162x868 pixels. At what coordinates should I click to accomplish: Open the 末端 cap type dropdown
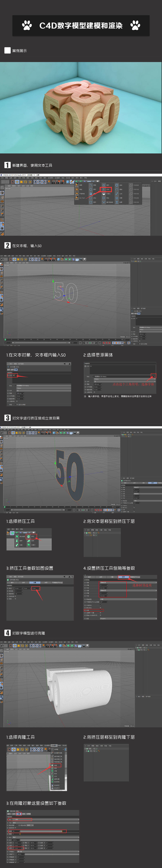[x=128, y=590]
